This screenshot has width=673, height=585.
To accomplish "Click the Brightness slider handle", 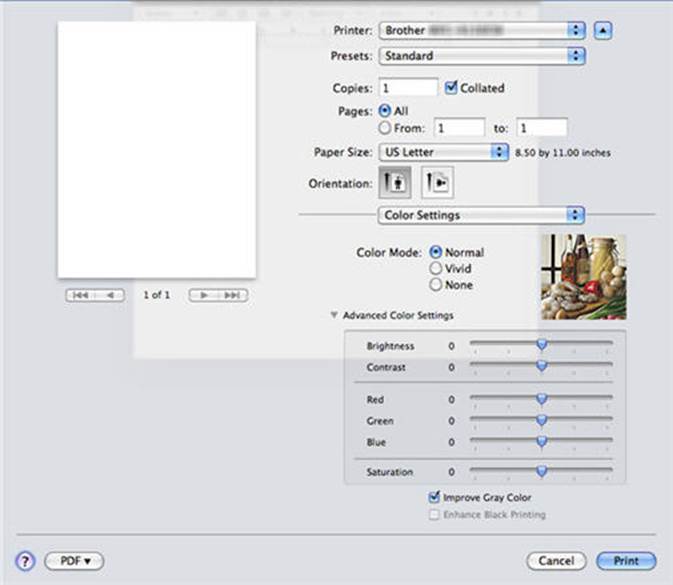I will (541, 344).
